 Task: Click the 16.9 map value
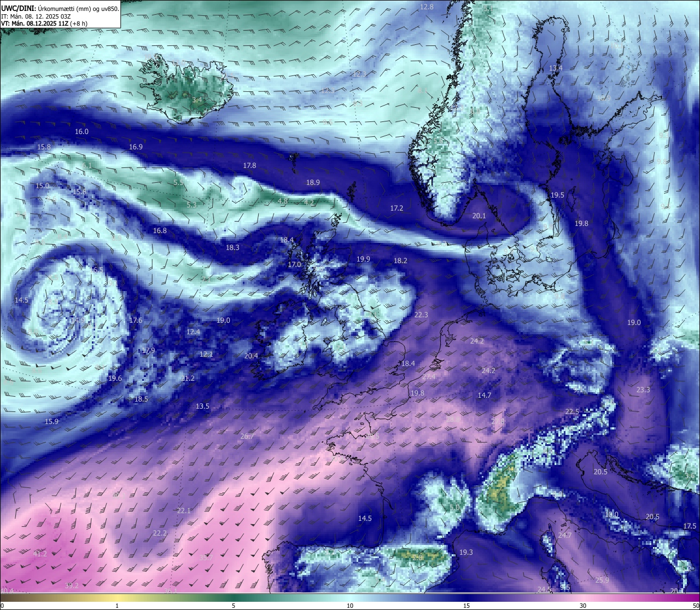[136, 147]
